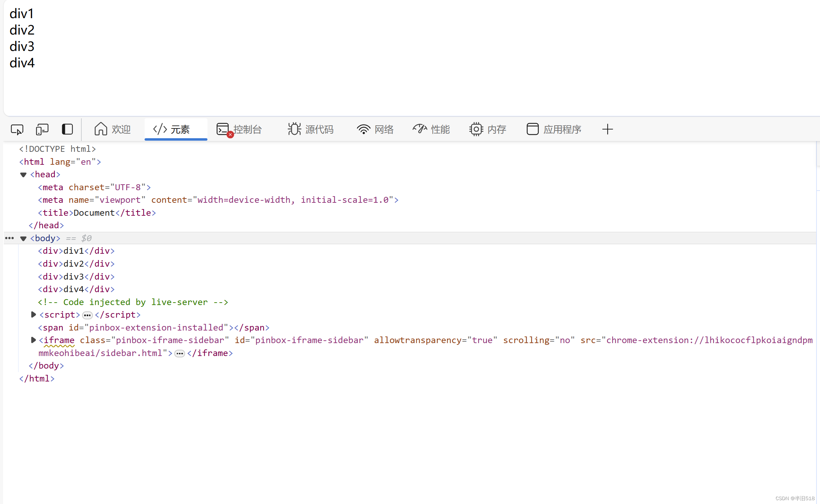This screenshot has height=504, width=820.
Task: Select the <div>div3</div> node
Action: click(76, 277)
